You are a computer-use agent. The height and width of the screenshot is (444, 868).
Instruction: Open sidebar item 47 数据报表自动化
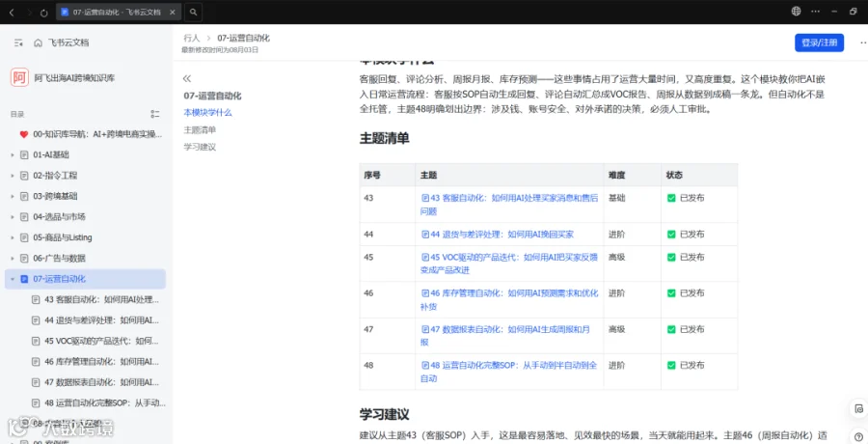[x=98, y=382]
